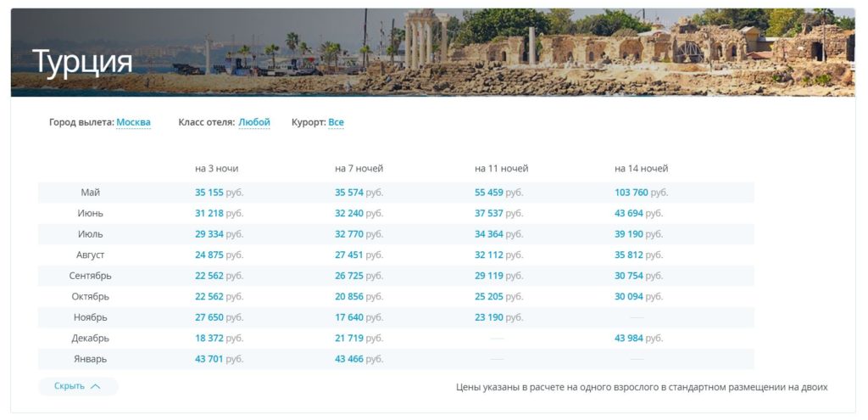
Task: Click the Турция banner image
Action: point(432,53)
